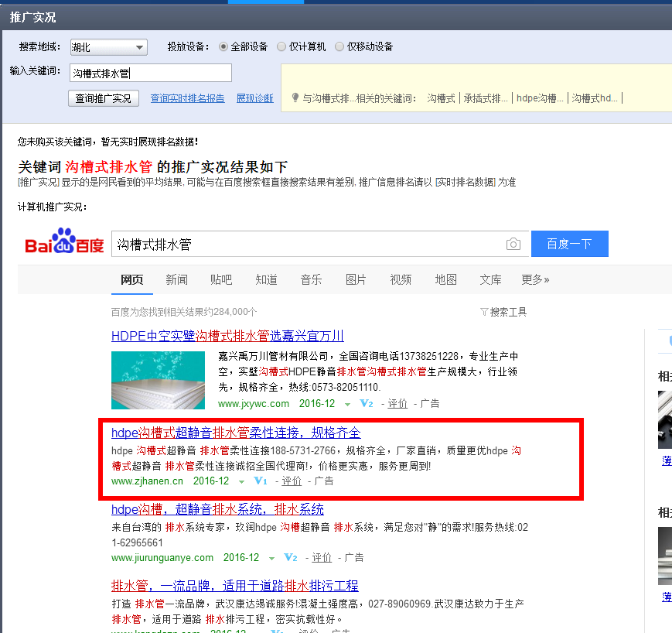Image resolution: width=672 pixels, height=633 pixels.
Task: Click the V2 badge beside www.jiurunguanye.com
Action: [x=291, y=557]
